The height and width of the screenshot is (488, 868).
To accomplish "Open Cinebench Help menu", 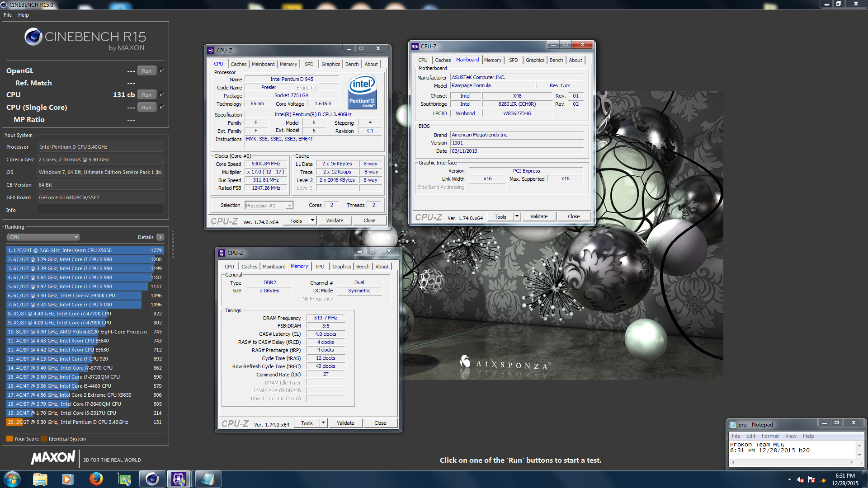I will point(24,15).
